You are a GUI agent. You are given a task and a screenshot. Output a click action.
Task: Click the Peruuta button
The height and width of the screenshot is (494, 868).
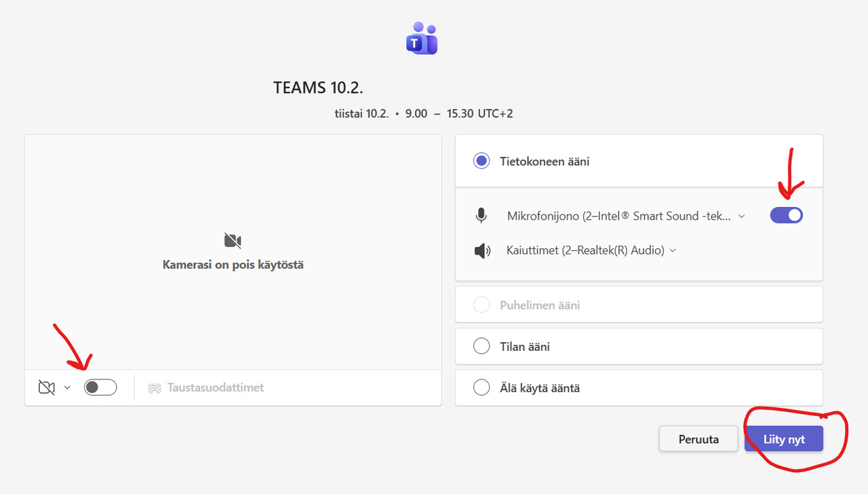click(x=698, y=439)
